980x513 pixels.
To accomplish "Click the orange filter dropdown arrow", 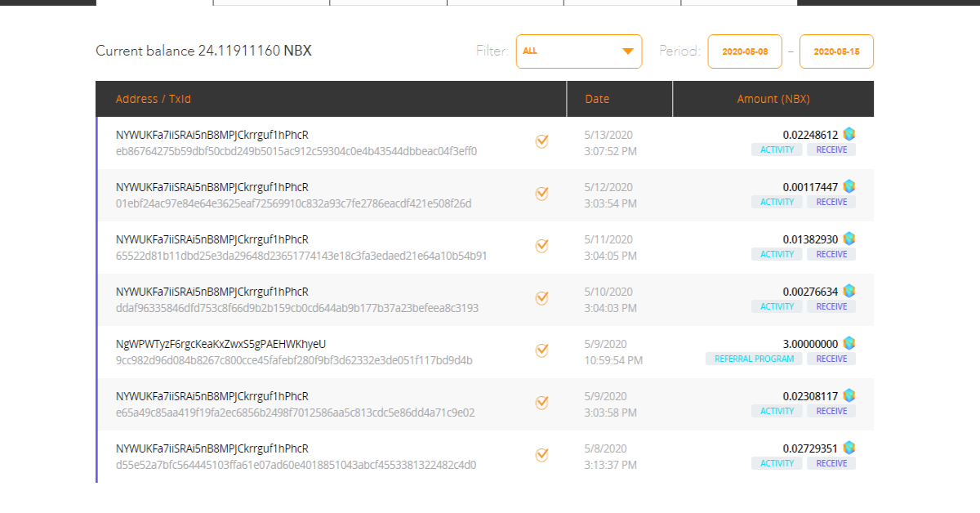I will coord(627,51).
